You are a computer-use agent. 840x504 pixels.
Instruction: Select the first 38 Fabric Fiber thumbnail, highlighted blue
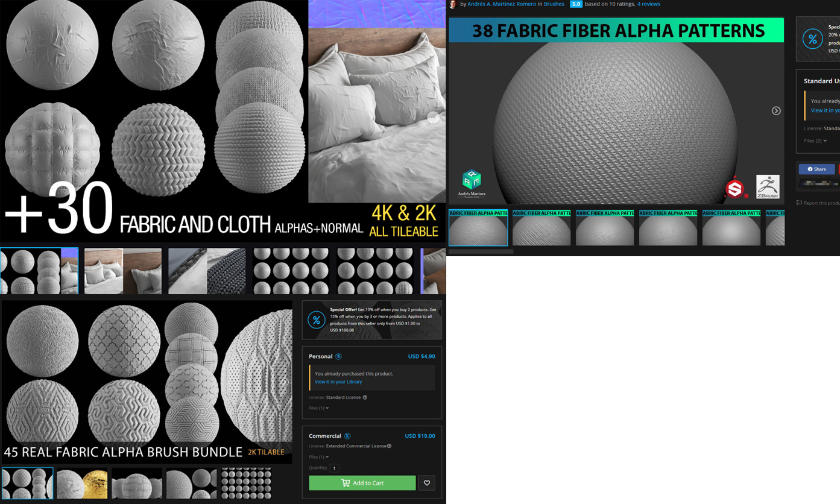click(478, 228)
